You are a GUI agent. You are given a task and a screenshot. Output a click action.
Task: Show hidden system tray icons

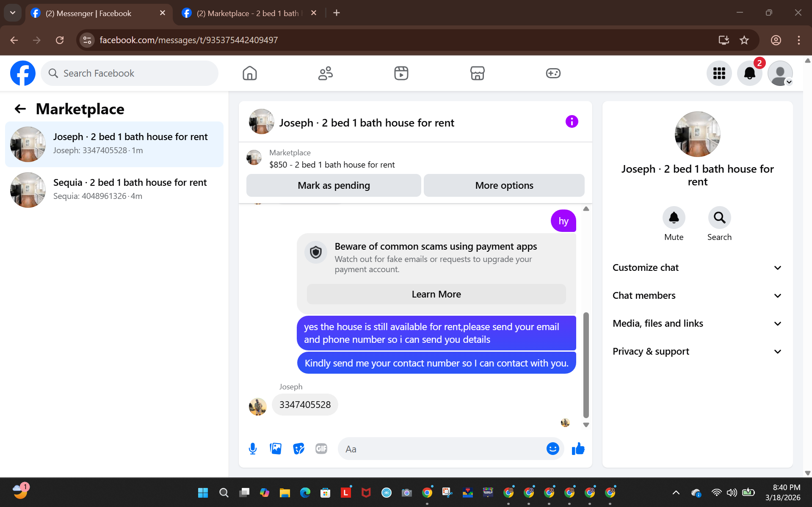[676, 493]
